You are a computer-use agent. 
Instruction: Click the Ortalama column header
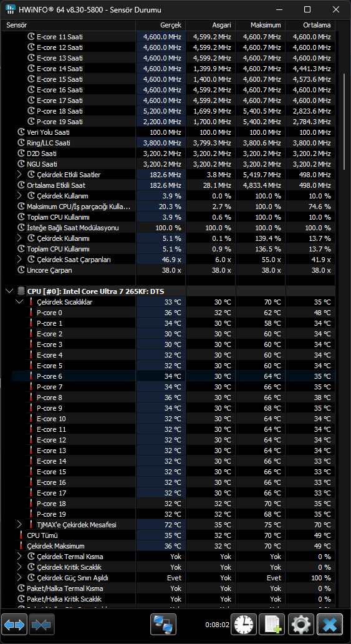pos(310,26)
